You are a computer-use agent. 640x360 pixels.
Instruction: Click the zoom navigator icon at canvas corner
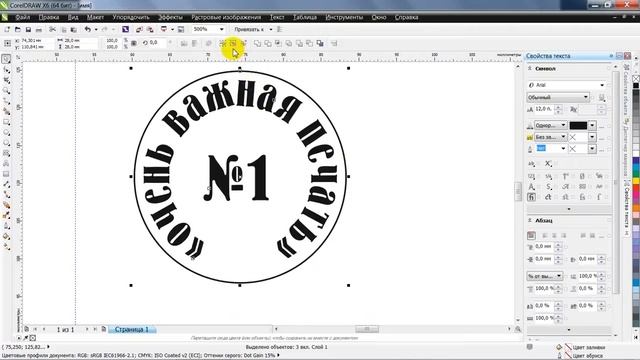click(x=518, y=329)
